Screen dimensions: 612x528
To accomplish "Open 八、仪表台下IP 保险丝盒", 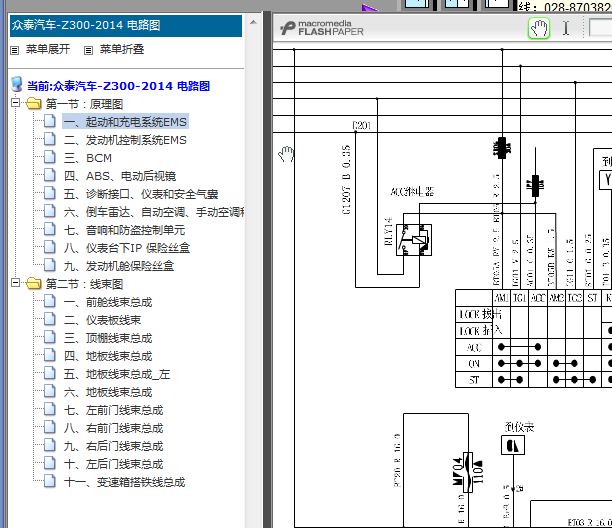I will (127, 248).
